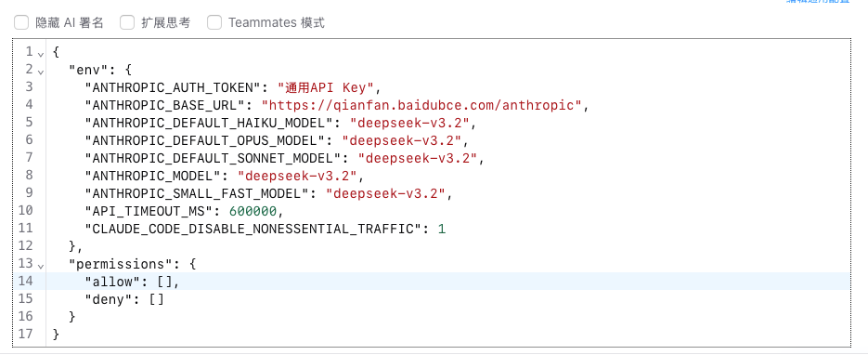Click the closing brace on line 17
The height and width of the screenshot is (355, 868).
56,335
